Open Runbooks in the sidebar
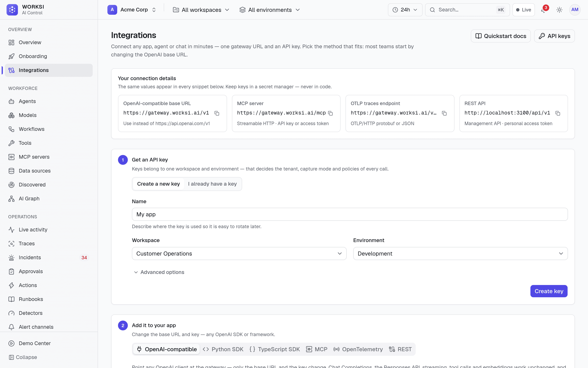 click(x=49, y=299)
